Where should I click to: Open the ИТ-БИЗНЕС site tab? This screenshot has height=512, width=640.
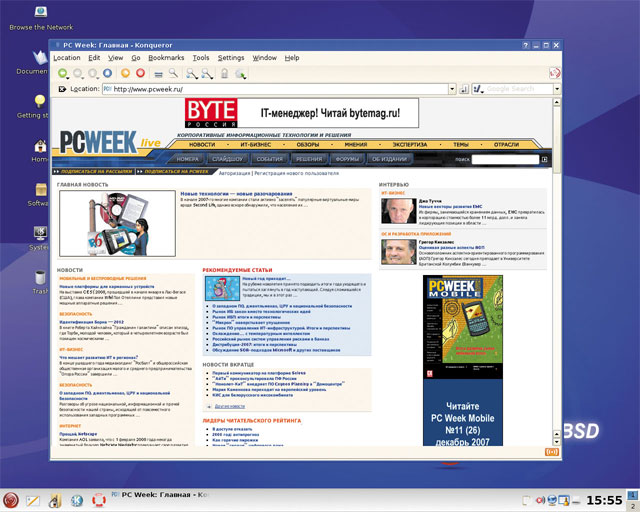click(x=256, y=145)
